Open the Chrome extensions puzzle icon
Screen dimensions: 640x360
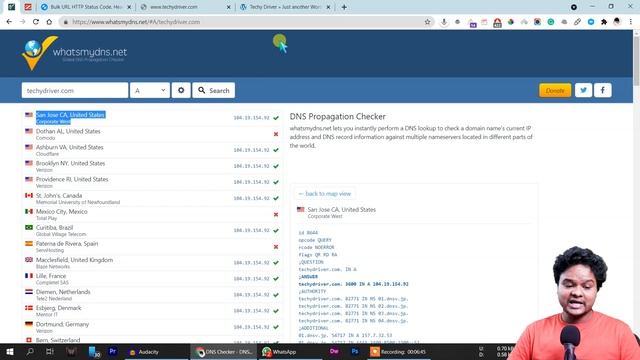coord(604,22)
